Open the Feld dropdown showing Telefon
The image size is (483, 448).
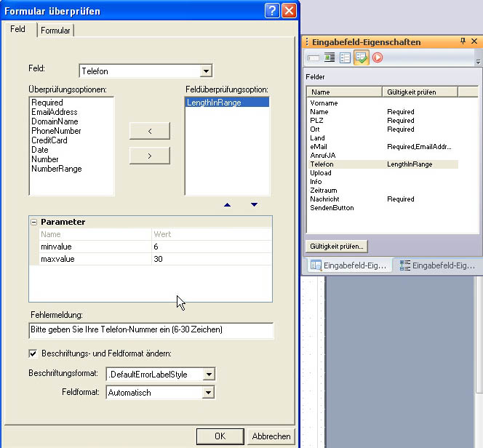207,71
